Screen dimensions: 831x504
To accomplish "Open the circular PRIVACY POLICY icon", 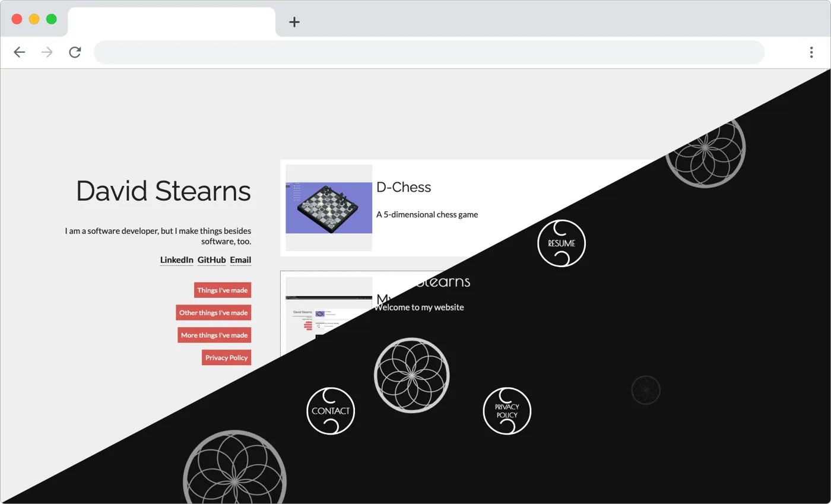I will pos(507,411).
